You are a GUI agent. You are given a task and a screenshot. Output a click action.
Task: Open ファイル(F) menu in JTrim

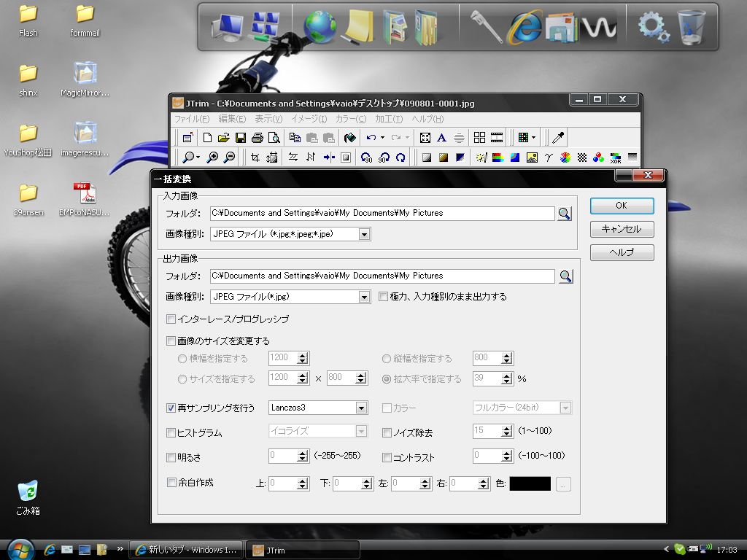point(192,119)
